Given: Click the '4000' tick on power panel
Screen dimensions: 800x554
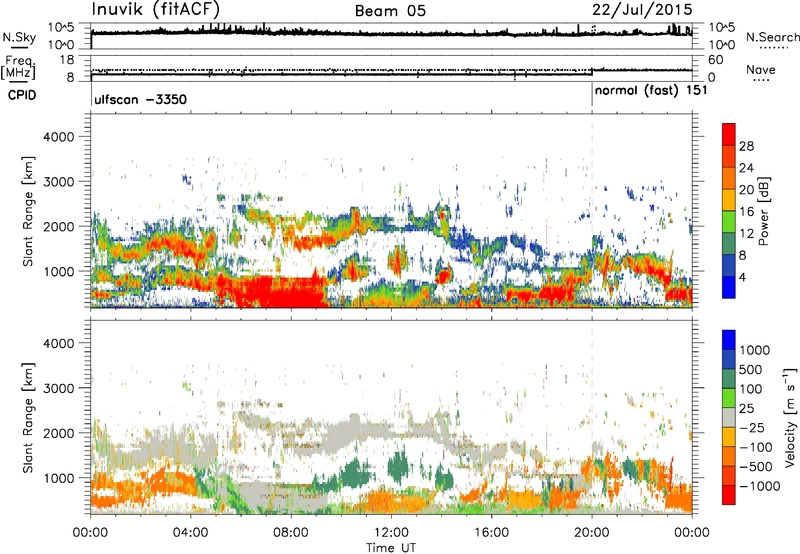Looking at the screenshot, I should [58, 137].
